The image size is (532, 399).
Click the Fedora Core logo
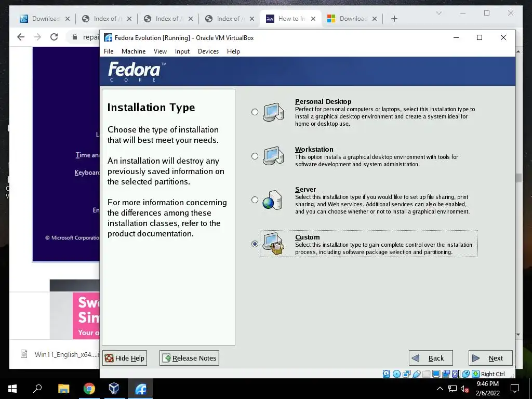137,72
